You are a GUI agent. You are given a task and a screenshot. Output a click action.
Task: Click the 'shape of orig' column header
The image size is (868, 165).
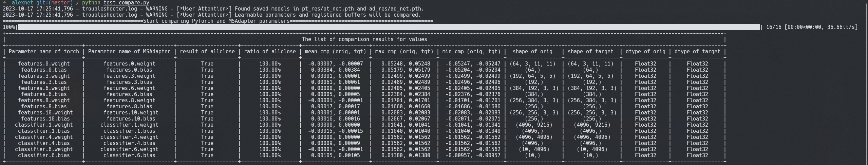[532, 52]
